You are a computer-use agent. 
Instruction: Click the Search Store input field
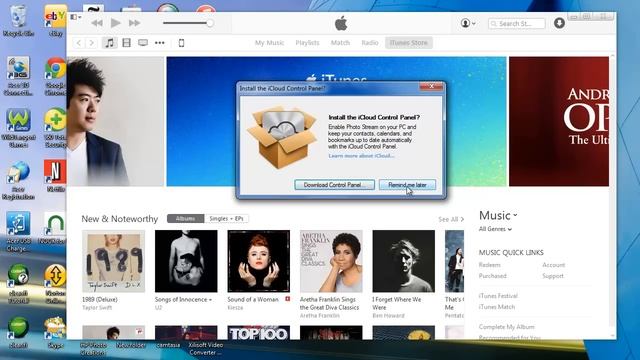click(517, 24)
